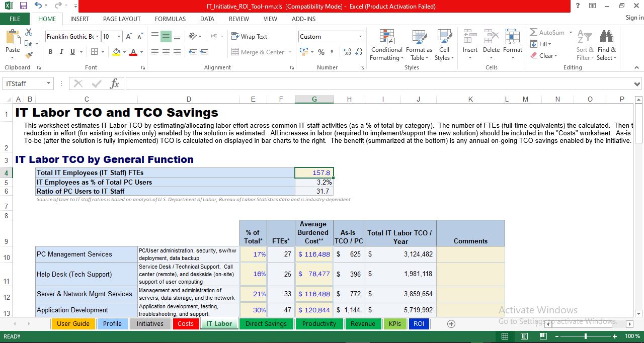Open the Fill Color arrow dropdown
This screenshot has width=644, height=343.
pos(124,52)
